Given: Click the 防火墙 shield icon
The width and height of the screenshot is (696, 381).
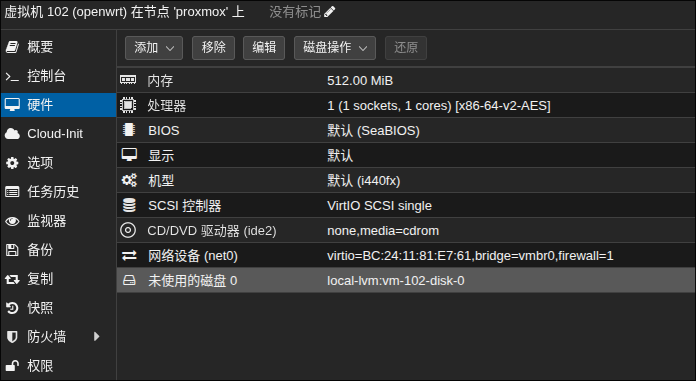Looking at the screenshot, I should tap(12, 337).
